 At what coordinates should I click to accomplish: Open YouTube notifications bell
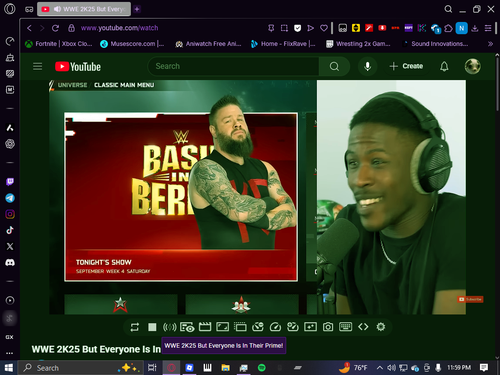(444, 66)
